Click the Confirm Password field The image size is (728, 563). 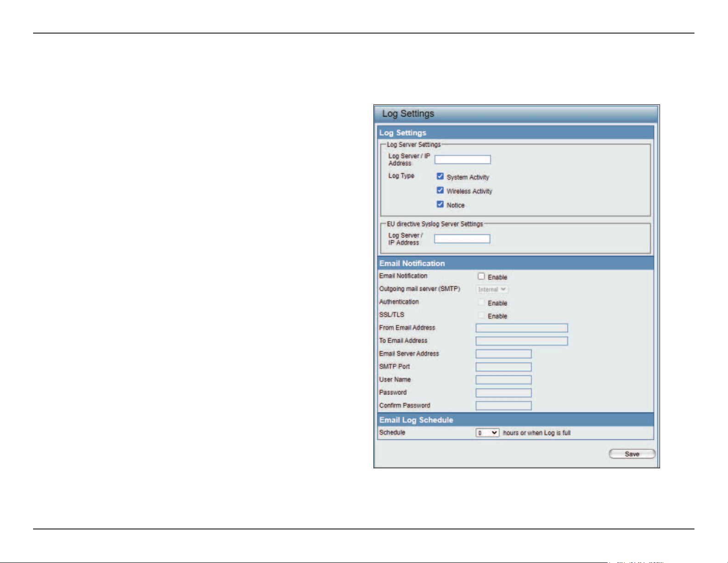[x=503, y=406]
